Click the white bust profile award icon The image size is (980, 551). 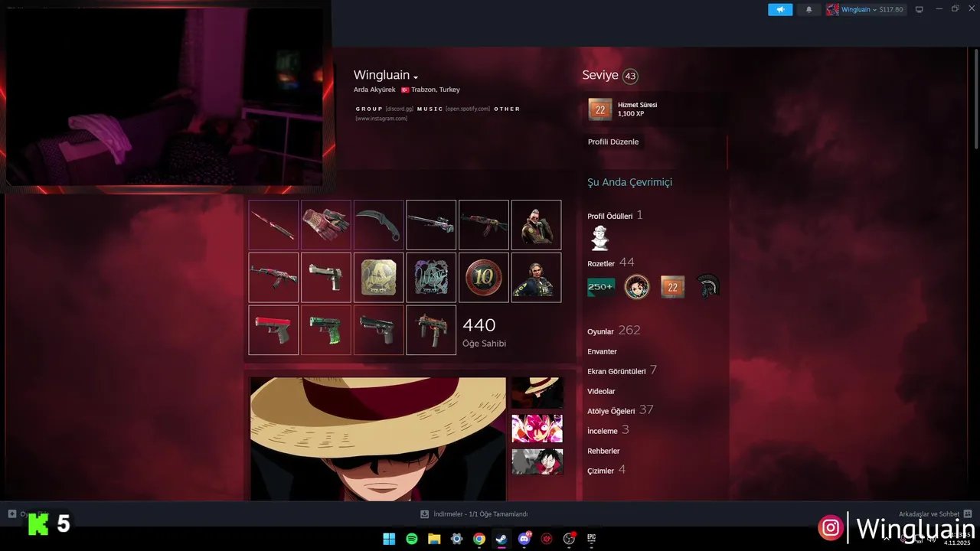(x=599, y=238)
